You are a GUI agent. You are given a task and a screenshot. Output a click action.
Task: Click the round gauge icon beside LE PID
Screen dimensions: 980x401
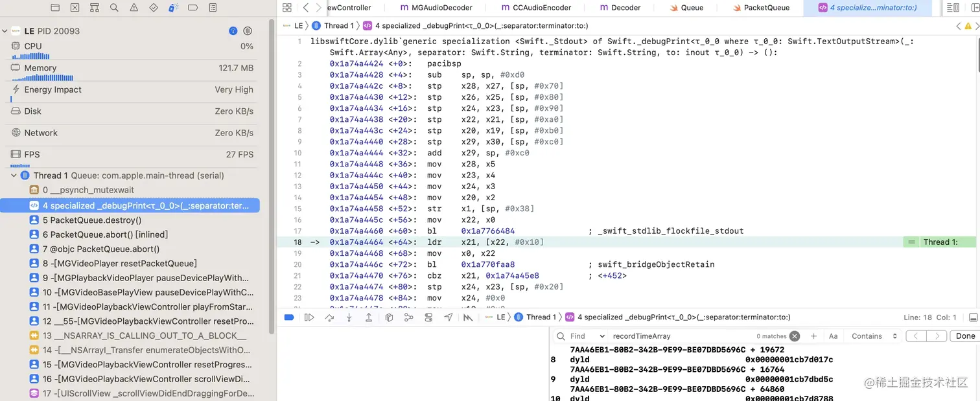248,31
